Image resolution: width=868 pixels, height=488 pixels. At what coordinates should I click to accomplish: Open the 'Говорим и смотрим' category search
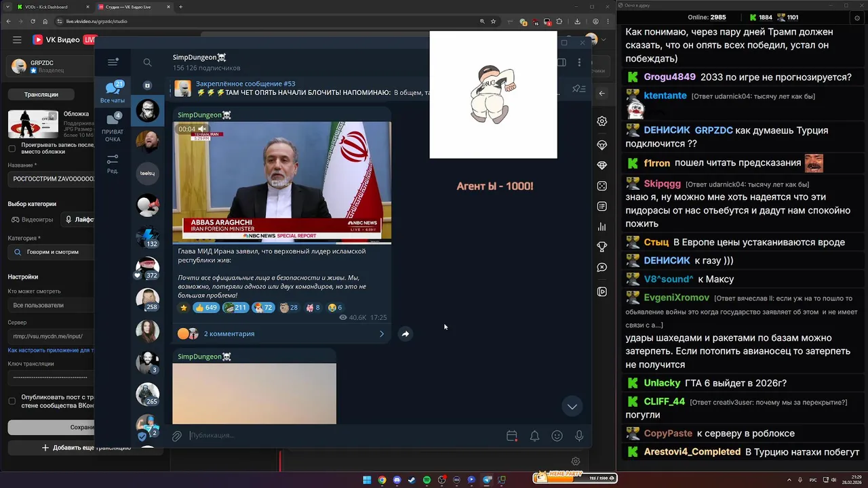pos(52,251)
